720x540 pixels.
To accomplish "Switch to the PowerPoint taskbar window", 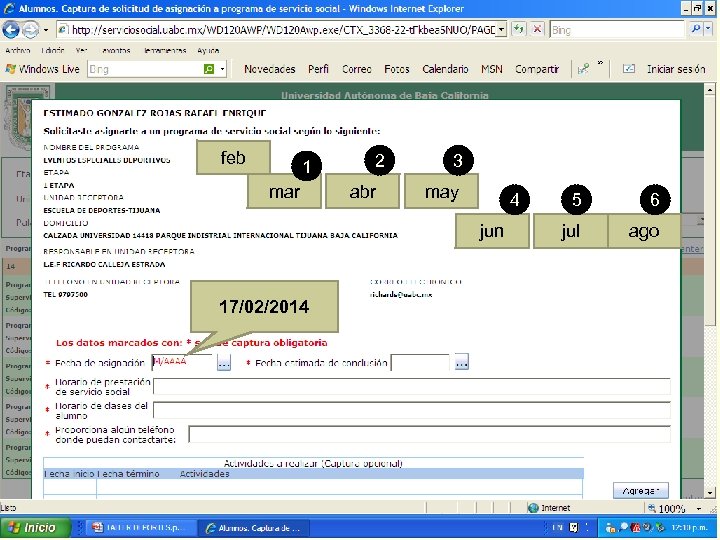I will [141, 528].
